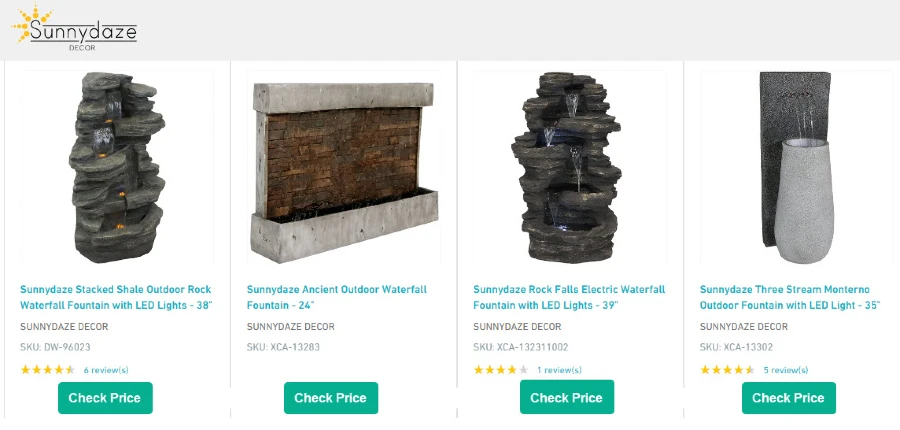This screenshot has width=900, height=430.
Task: Check Price for the Rock Falls fountain
Action: (x=567, y=398)
